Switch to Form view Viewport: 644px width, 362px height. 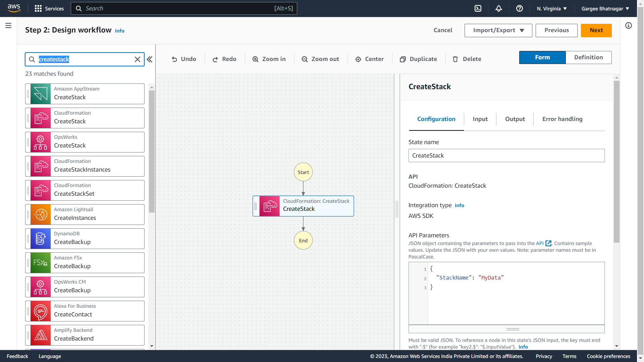542,57
